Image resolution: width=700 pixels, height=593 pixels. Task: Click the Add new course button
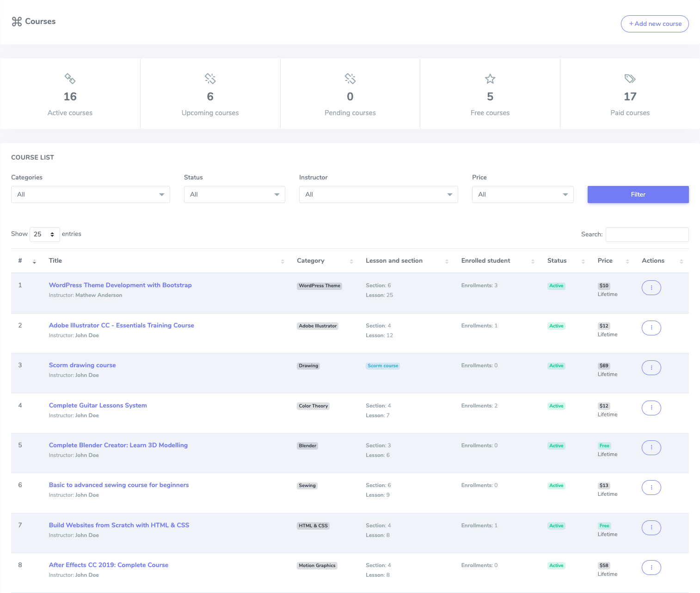point(655,24)
